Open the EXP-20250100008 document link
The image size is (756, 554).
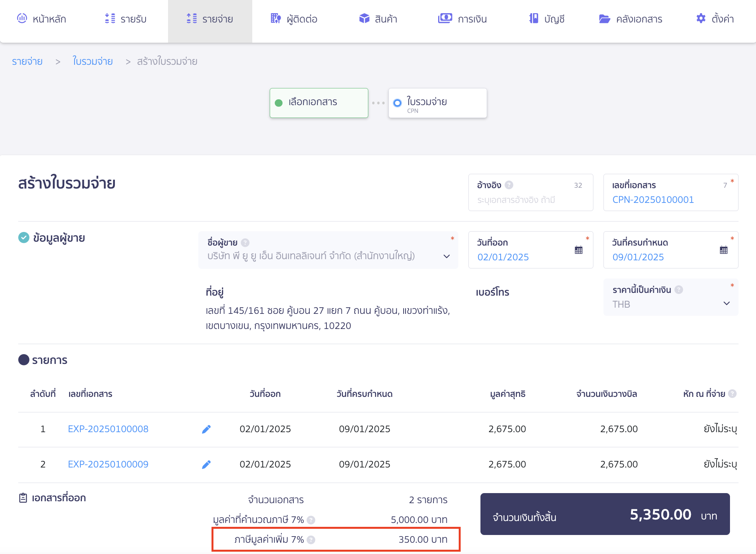(108, 429)
